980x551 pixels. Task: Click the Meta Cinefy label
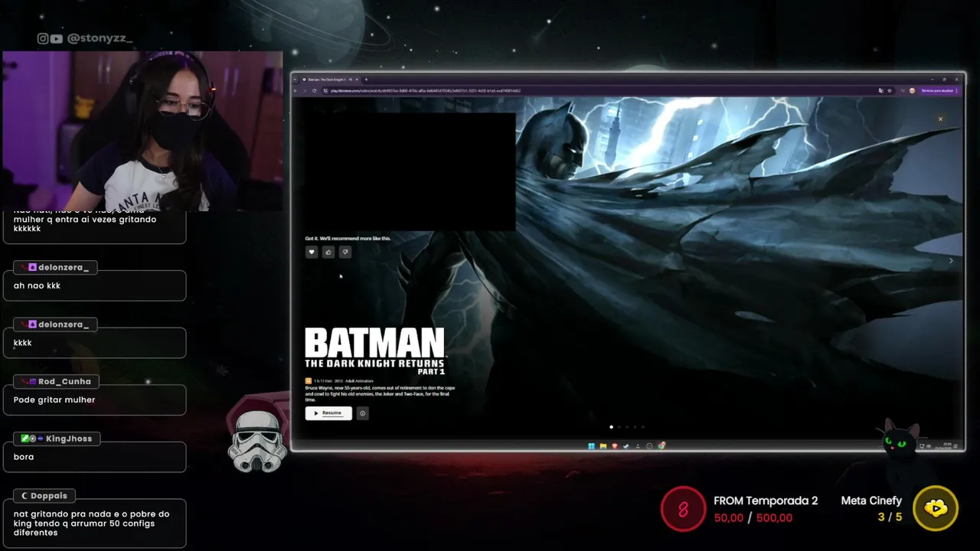(x=871, y=500)
